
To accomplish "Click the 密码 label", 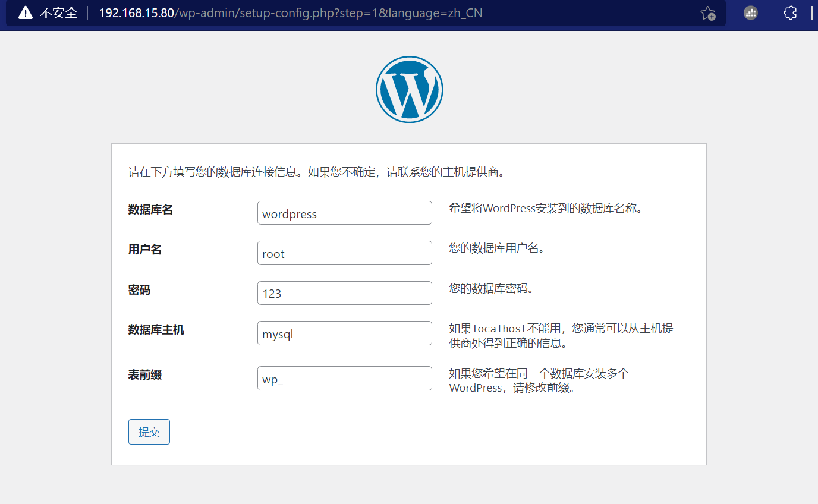I will point(139,290).
